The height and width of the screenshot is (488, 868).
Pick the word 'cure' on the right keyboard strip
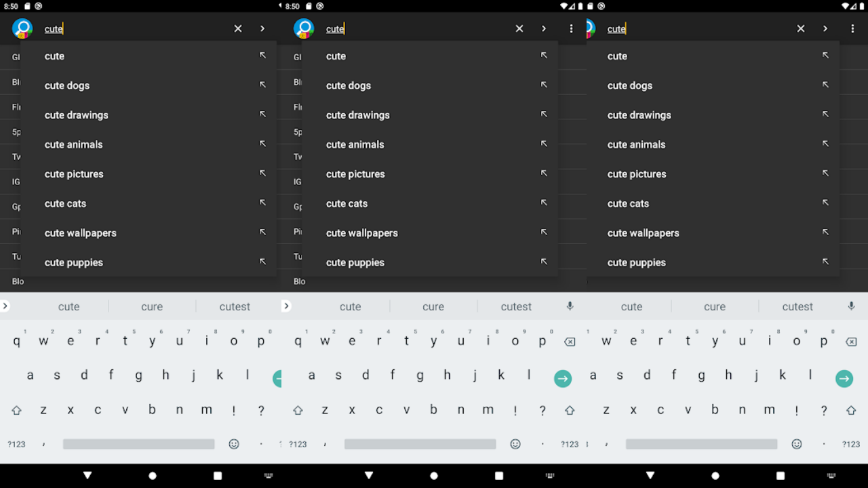[x=715, y=306]
